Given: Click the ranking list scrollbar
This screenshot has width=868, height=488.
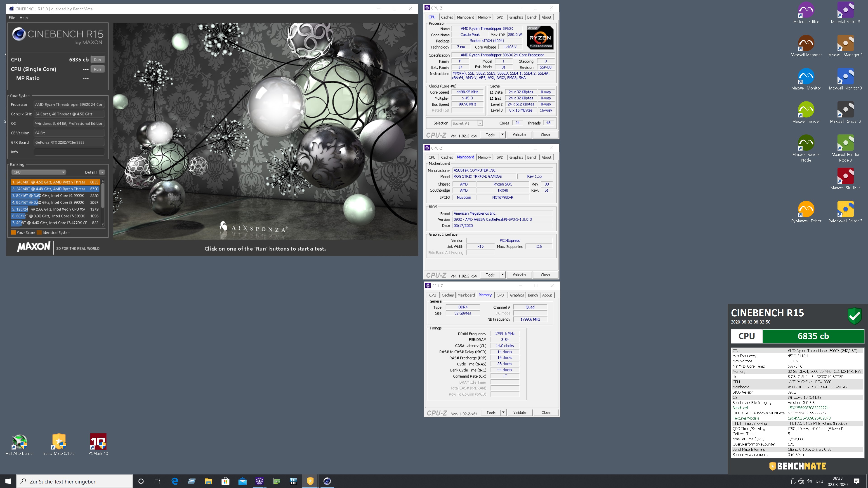Looking at the screenshot, I should tap(103, 203).
